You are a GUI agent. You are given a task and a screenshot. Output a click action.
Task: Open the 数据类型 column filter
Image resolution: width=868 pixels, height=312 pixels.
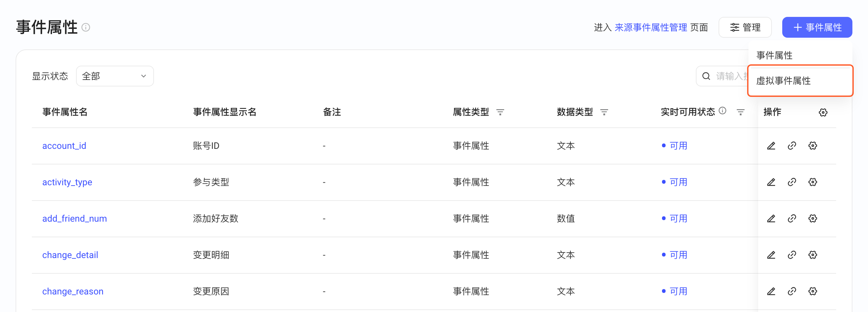[x=604, y=112]
